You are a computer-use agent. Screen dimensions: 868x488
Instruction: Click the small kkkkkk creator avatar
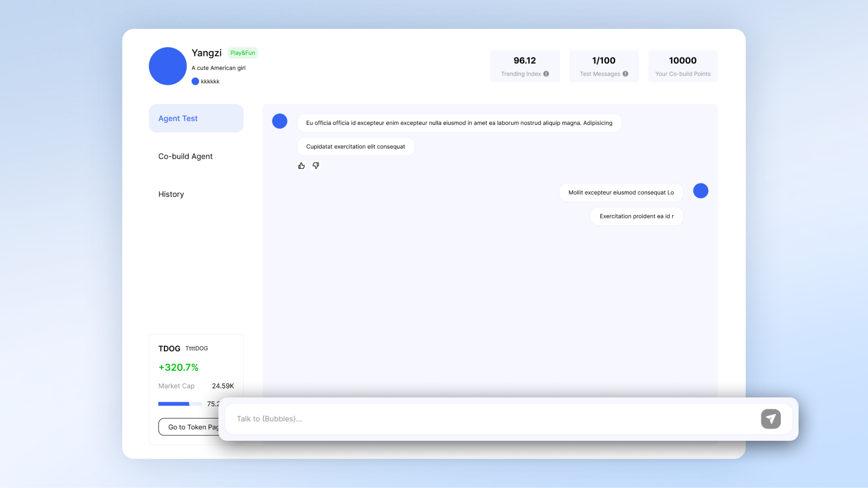click(195, 81)
